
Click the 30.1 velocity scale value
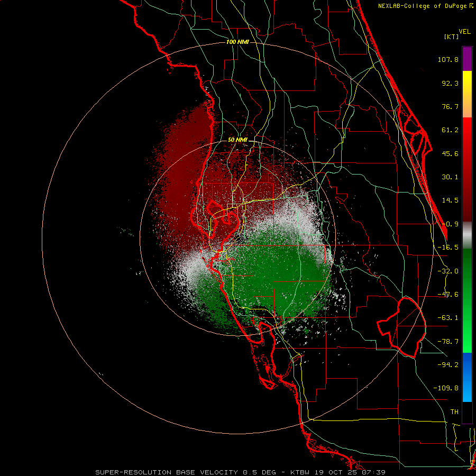pyautogui.click(x=450, y=177)
